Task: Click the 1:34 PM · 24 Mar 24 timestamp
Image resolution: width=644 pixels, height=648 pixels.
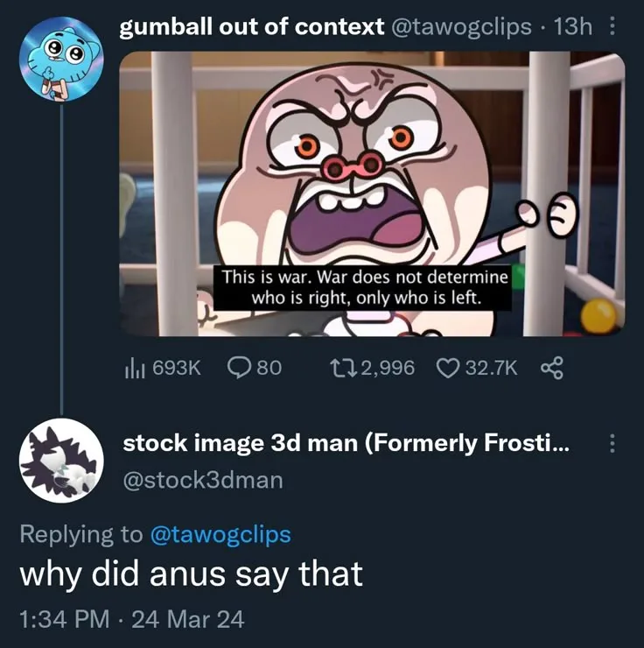Action: point(132,619)
